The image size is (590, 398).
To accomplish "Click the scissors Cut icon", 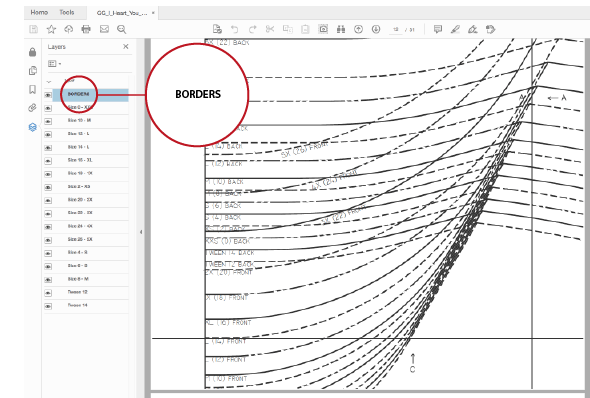I will pyautogui.click(x=270, y=29).
